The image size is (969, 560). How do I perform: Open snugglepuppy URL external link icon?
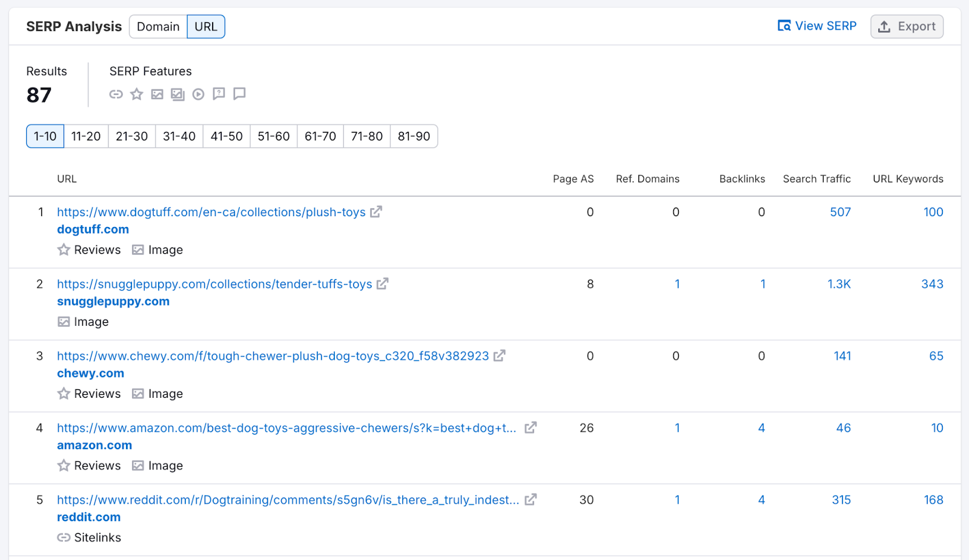coord(382,284)
